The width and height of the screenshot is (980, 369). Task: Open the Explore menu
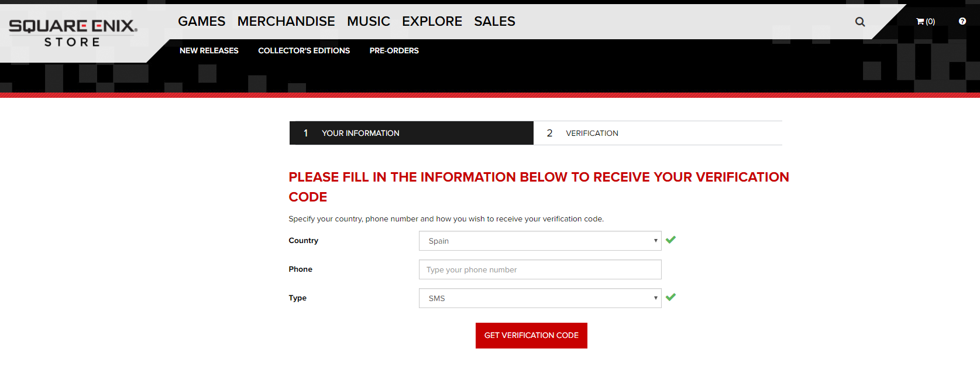coord(432,22)
